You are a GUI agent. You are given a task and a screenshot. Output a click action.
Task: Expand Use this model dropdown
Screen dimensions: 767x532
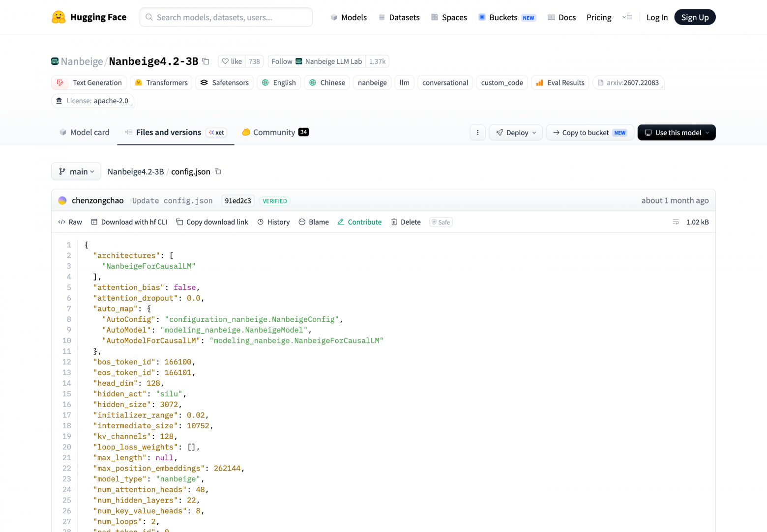pyautogui.click(x=677, y=133)
